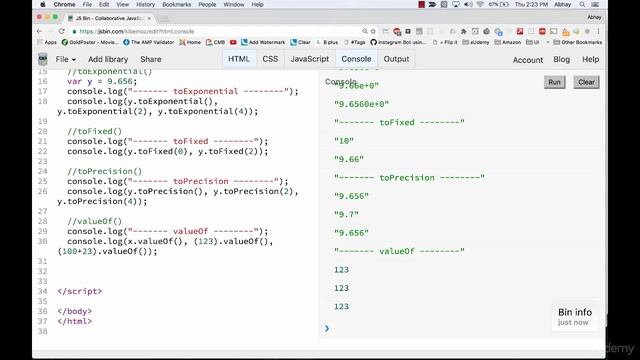Expand the aUdemy bookmarks folder
The width and height of the screenshot is (640, 360).
tap(476, 42)
